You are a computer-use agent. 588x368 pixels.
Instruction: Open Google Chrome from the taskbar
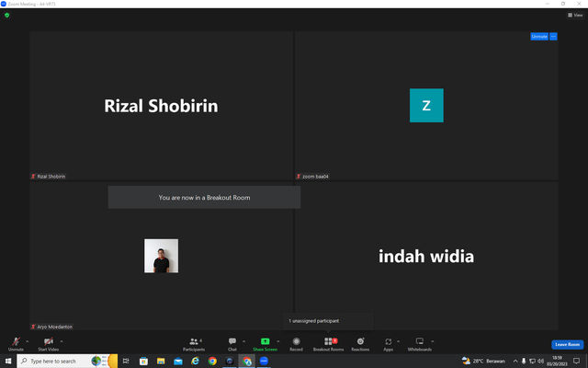pyautogui.click(x=212, y=361)
